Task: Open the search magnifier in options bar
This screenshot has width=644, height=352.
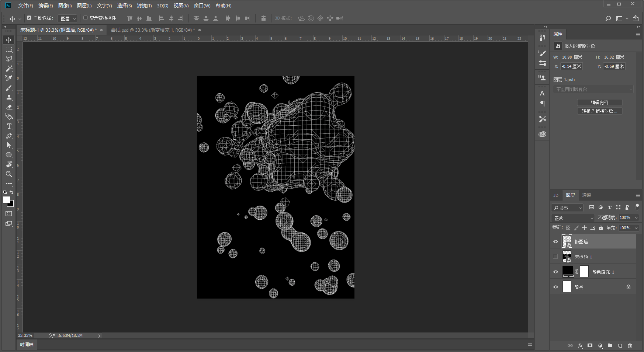Action: (608, 18)
